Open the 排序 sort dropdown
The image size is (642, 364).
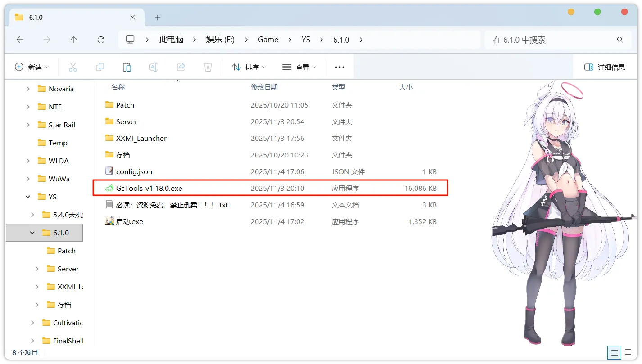pos(249,67)
